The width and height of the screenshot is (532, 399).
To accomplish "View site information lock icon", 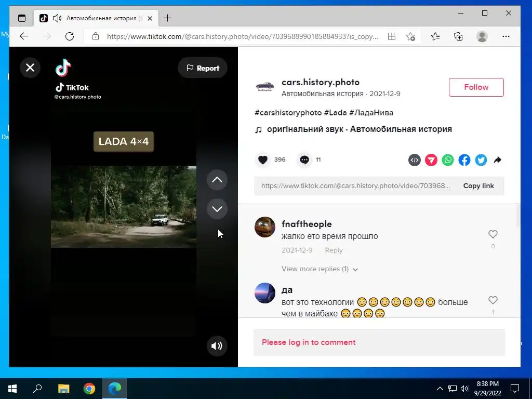I will (96, 36).
